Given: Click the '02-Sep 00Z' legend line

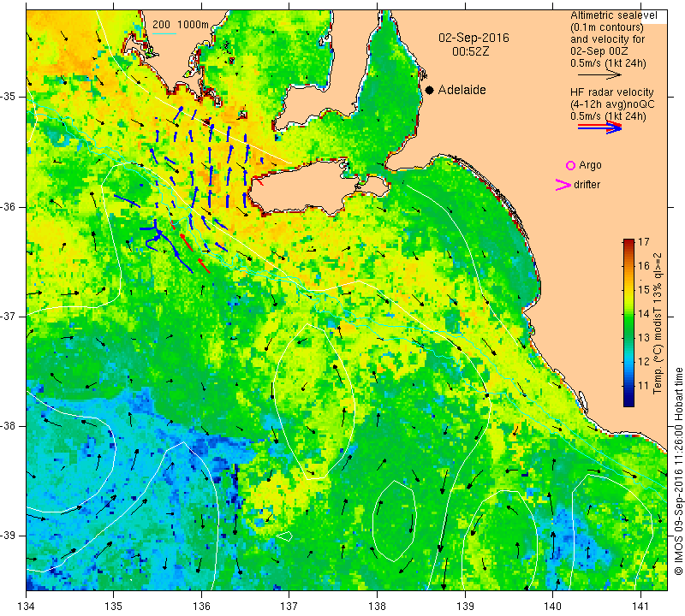Looking at the screenshot, I should (x=599, y=51).
